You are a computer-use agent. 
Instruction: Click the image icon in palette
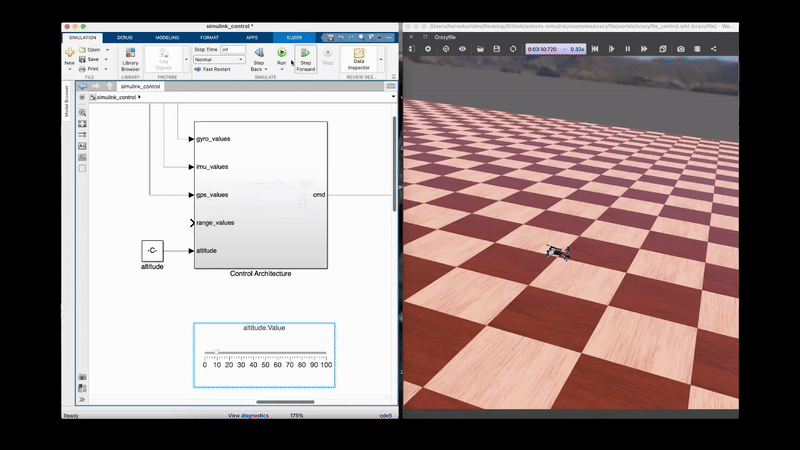(82, 157)
